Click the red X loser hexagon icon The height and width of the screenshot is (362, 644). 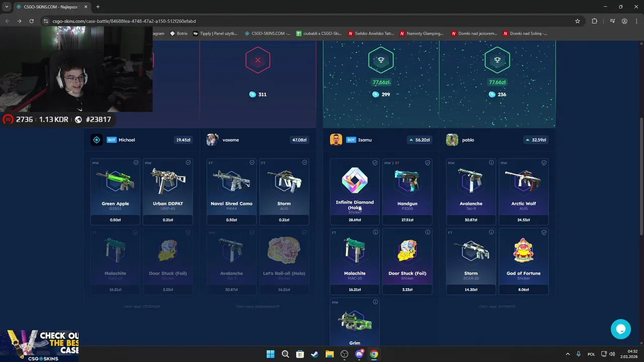(258, 60)
